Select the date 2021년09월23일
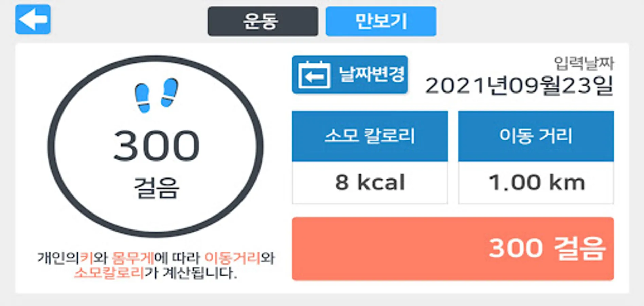Viewport: 644px width, 306px height. [519, 85]
